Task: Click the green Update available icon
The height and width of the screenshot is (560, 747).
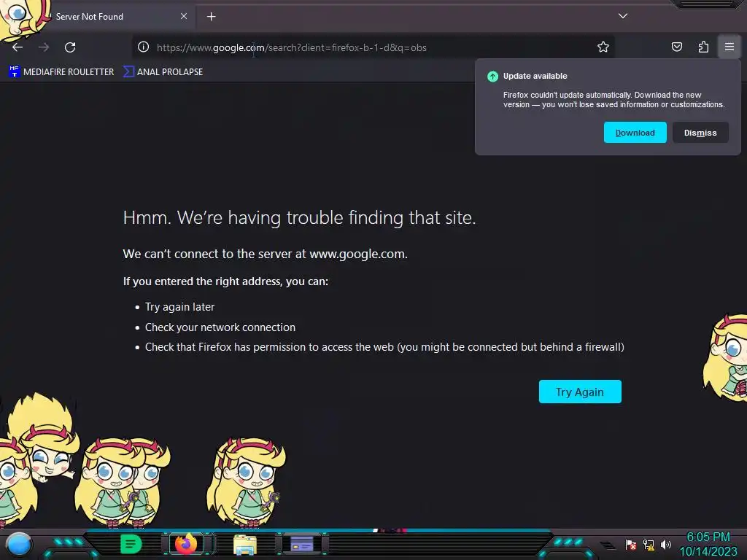Action: (x=492, y=76)
